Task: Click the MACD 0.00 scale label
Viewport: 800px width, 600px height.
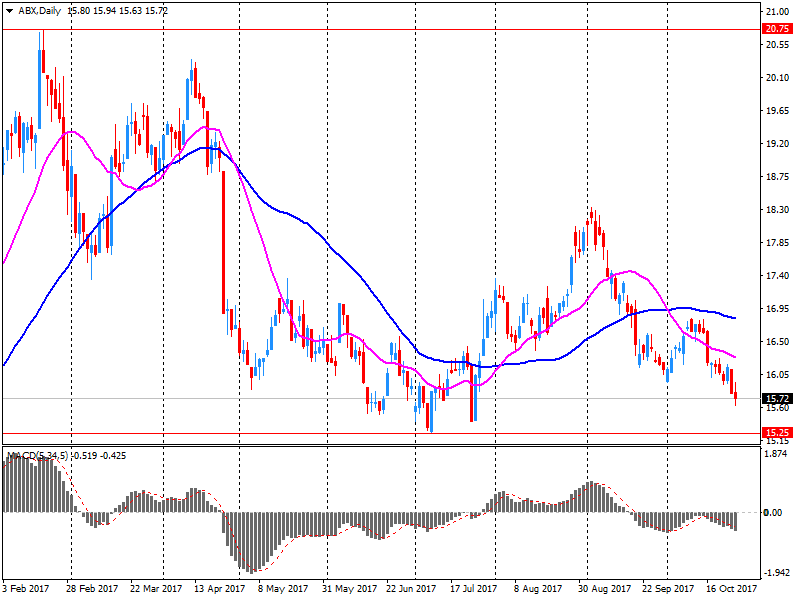Action: [x=772, y=512]
